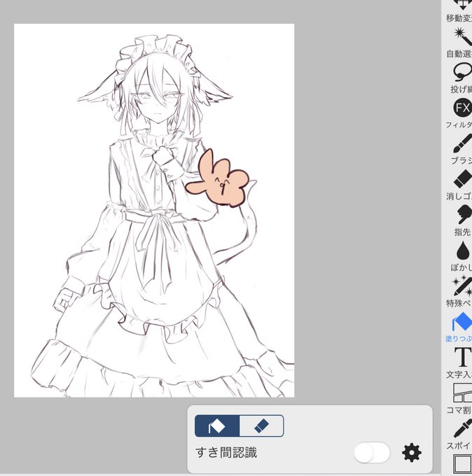The image size is (472, 476).
Task: Switch to fill mode bucket button
Action: pyautogui.click(x=217, y=426)
